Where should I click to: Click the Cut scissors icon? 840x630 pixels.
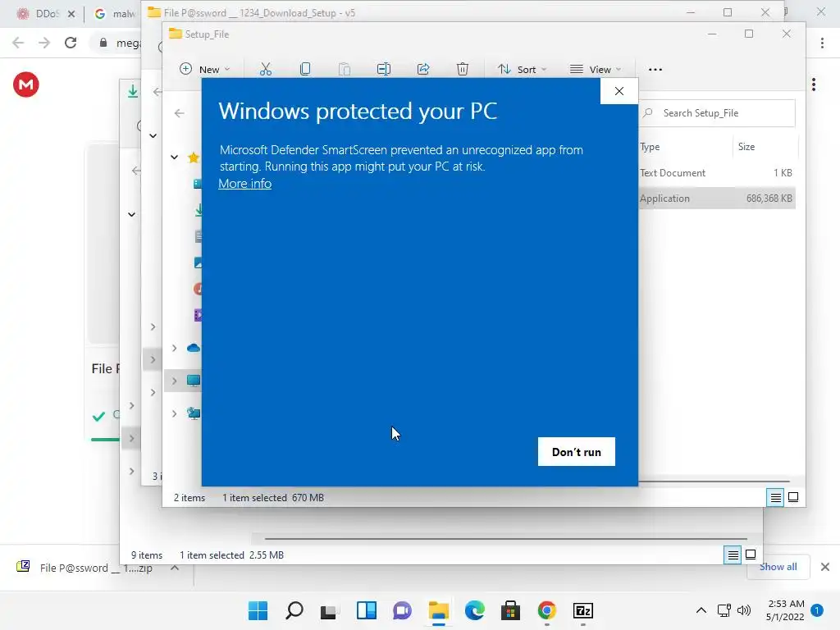pos(266,69)
